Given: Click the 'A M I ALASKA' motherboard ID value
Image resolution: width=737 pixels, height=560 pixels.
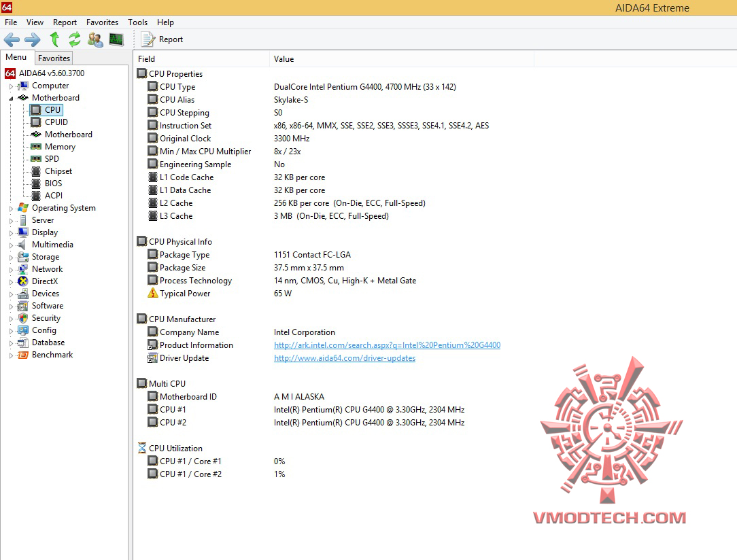Looking at the screenshot, I should (x=299, y=396).
